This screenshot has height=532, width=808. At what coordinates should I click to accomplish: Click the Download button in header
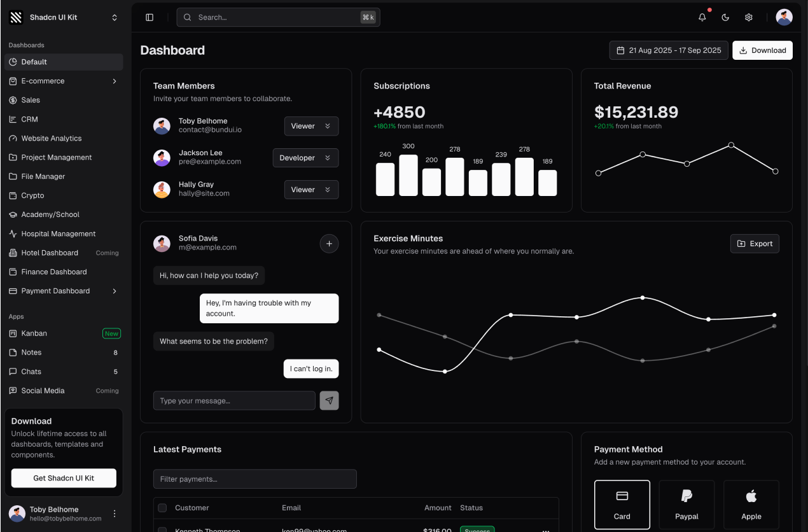click(x=762, y=50)
